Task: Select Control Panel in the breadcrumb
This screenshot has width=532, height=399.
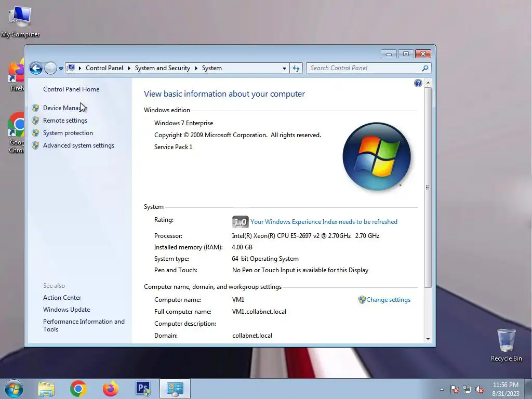Action: click(x=104, y=68)
